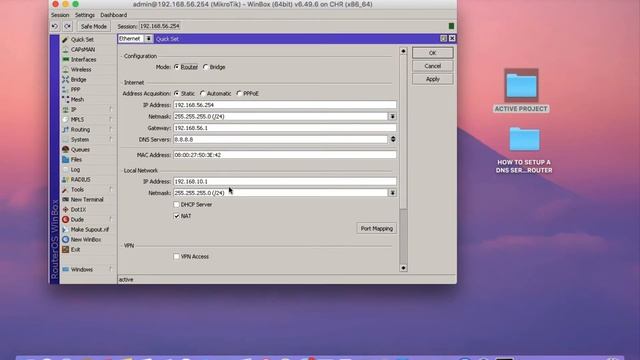Image resolution: width=640 pixels, height=360 pixels.
Task: Open Internet Netmask dropdown
Action: click(x=392, y=116)
